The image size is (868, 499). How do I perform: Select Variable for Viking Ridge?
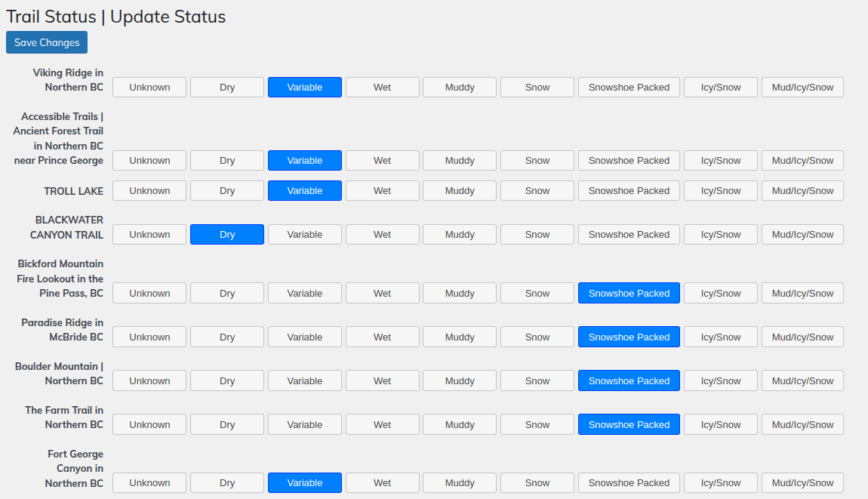click(x=304, y=88)
